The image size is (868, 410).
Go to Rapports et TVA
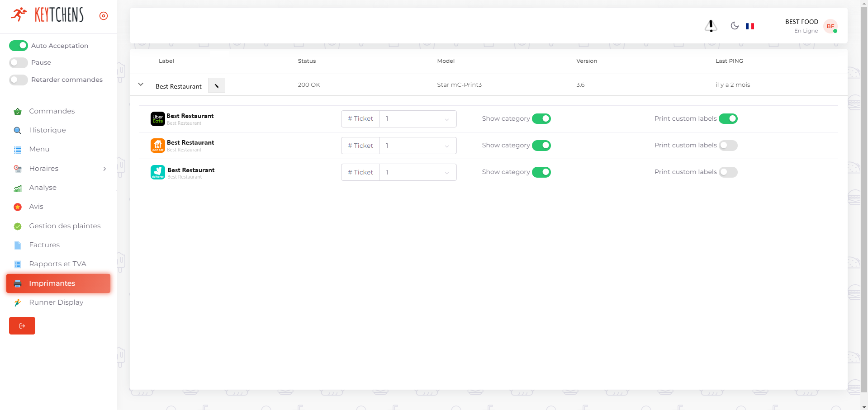pyautogui.click(x=57, y=264)
